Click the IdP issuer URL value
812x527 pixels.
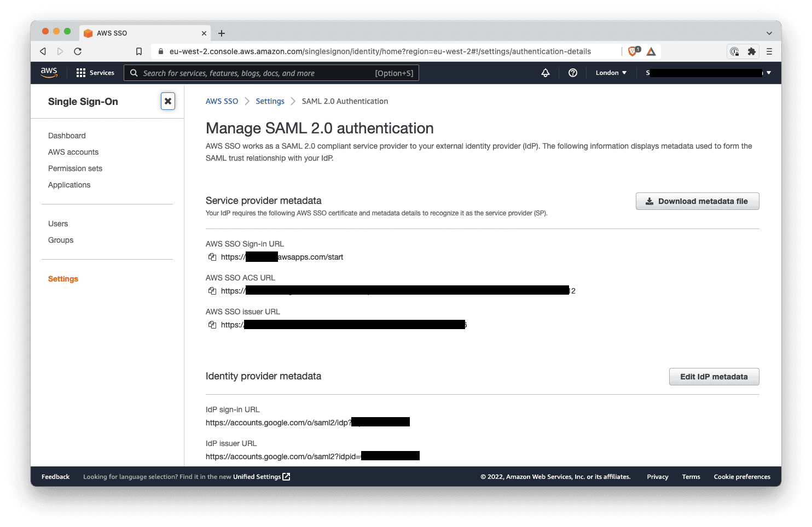point(312,456)
